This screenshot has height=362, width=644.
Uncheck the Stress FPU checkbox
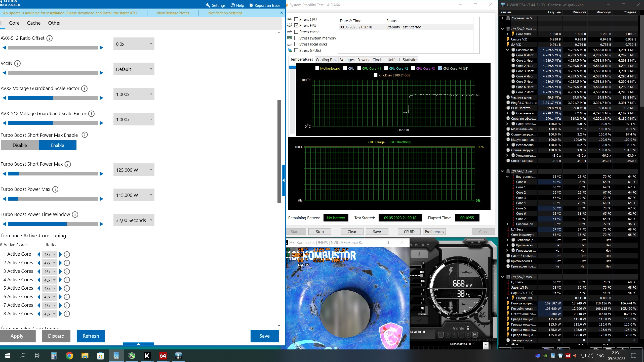click(x=296, y=25)
